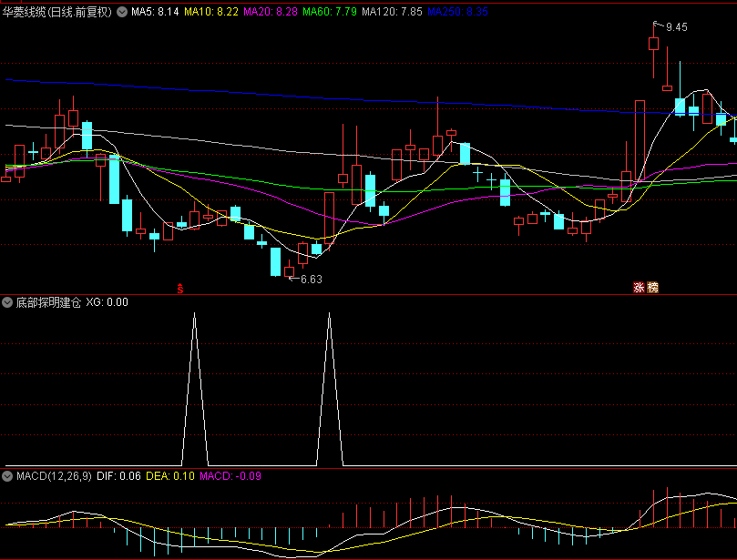The image size is (737, 560).
Task: Select the MA5 moving average label
Action: point(155,13)
